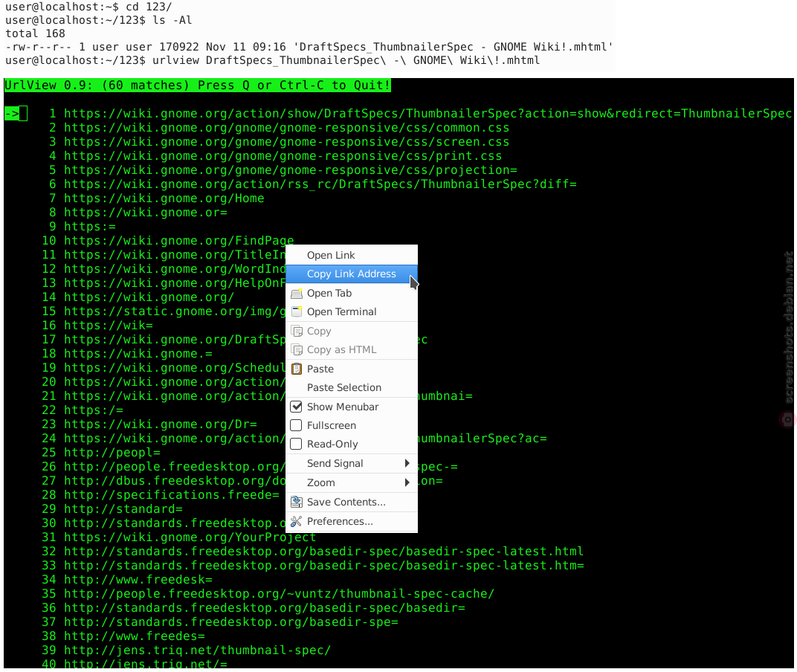Expand the Zoom submenu arrow
The height and width of the screenshot is (672, 797).
tap(407, 482)
